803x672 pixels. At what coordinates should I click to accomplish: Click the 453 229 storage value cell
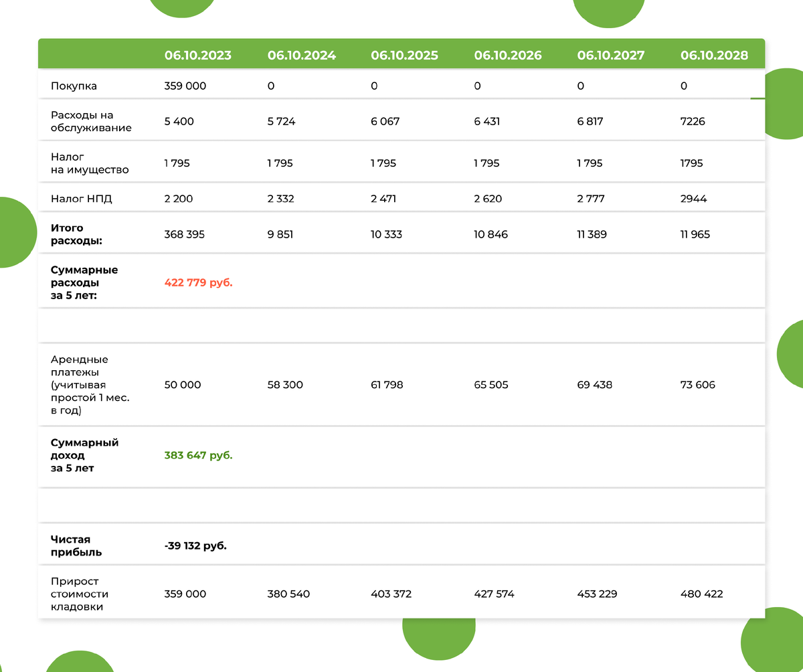(x=598, y=594)
